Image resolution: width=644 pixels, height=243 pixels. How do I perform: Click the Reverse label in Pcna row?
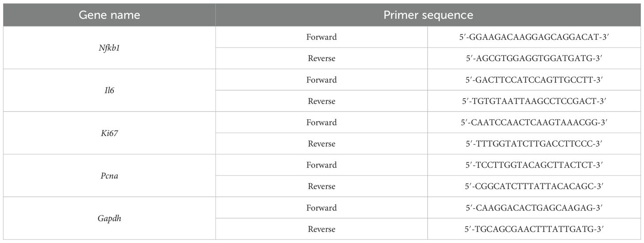(x=321, y=186)
